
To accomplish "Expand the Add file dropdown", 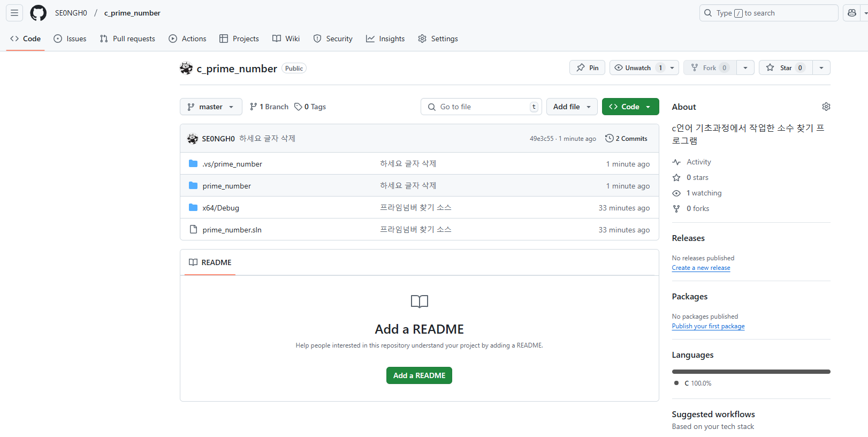I will point(572,107).
